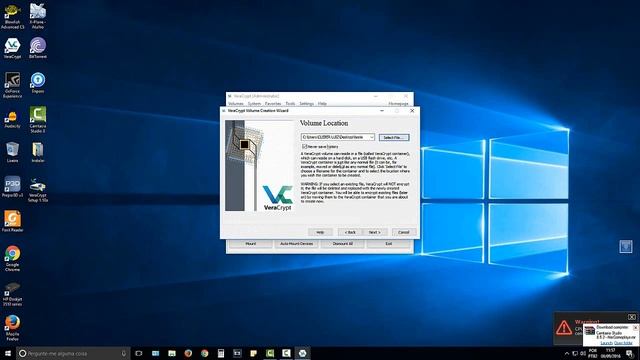Open the Tools menu in the VeraCrypt window
640x360 pixels.
point(290,104)
